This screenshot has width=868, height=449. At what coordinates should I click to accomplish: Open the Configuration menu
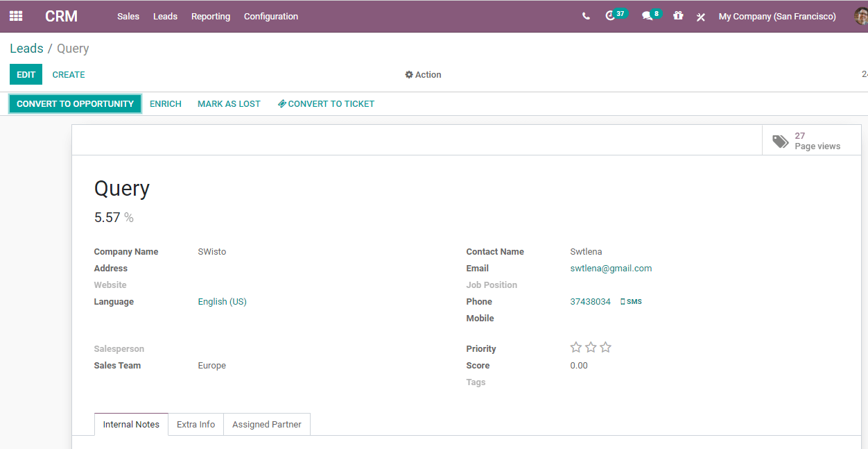[x=271, y=16]
